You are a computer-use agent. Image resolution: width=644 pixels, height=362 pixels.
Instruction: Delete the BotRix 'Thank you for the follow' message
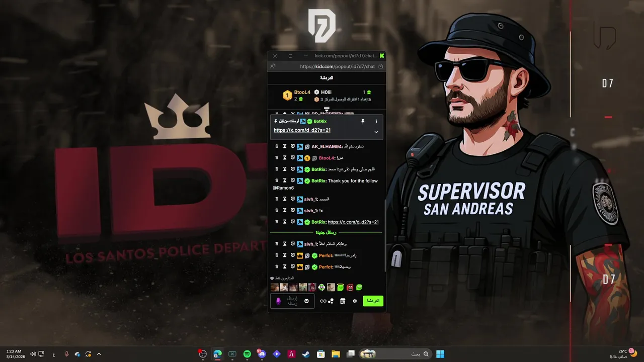(x=277, y=180)
